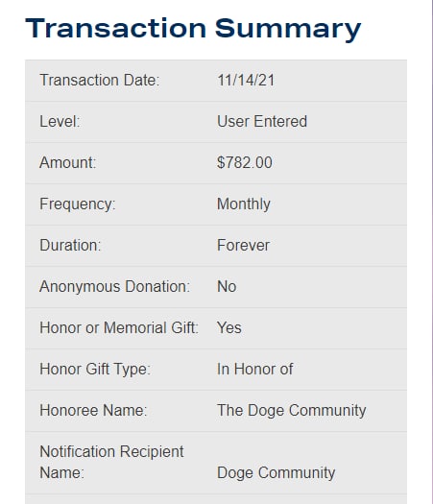Click the 11/14/21 date value
This screenshot has height=504, width=433.
246,80
